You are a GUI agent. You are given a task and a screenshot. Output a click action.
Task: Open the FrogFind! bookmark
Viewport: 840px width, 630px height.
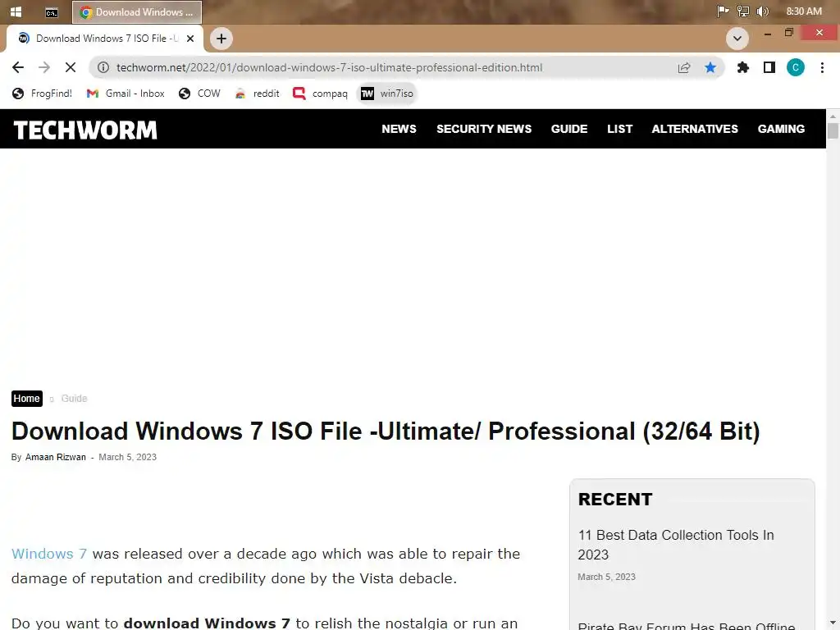click(x=43, y=94)
